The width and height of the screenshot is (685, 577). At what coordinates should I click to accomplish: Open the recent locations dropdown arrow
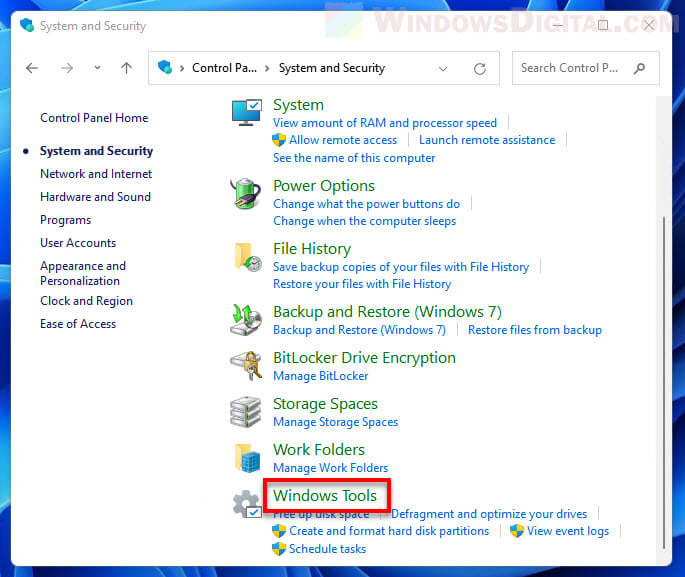coord(97,68)
